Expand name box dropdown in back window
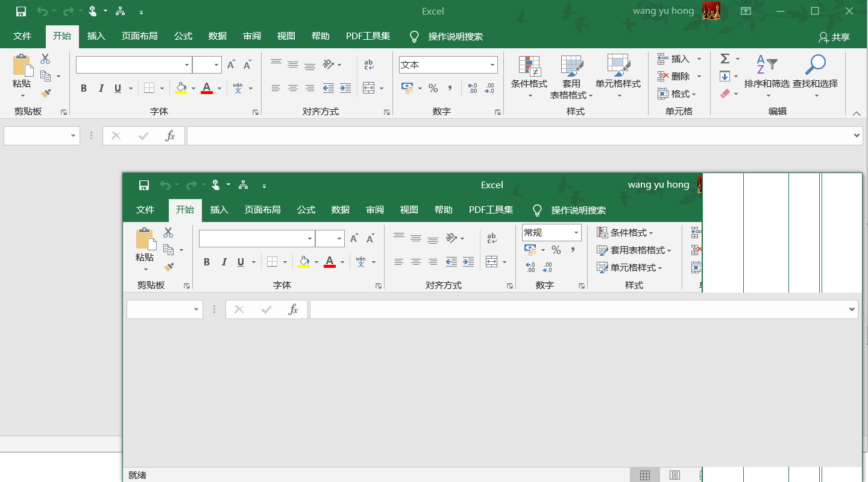Image resolution: width=868 pixels, height=482 pixels. pyautogui.click(x=74, y=136)
